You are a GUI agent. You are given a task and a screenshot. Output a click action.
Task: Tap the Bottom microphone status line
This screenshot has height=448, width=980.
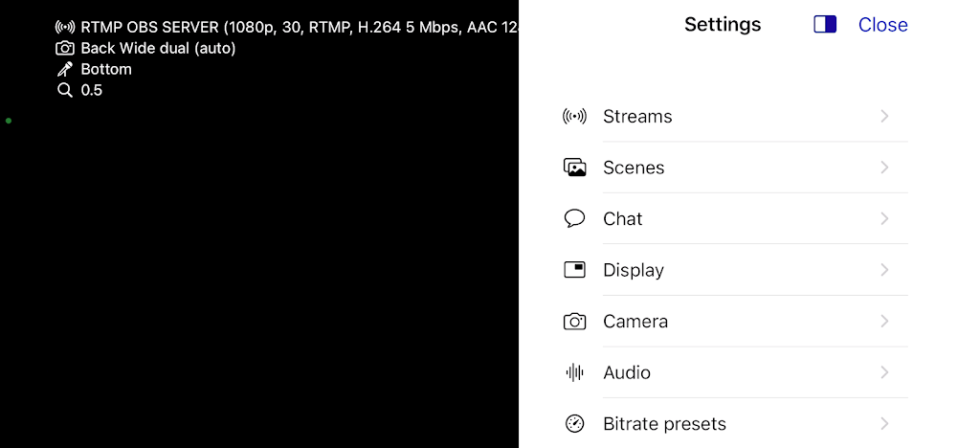(x=105, y=69)
